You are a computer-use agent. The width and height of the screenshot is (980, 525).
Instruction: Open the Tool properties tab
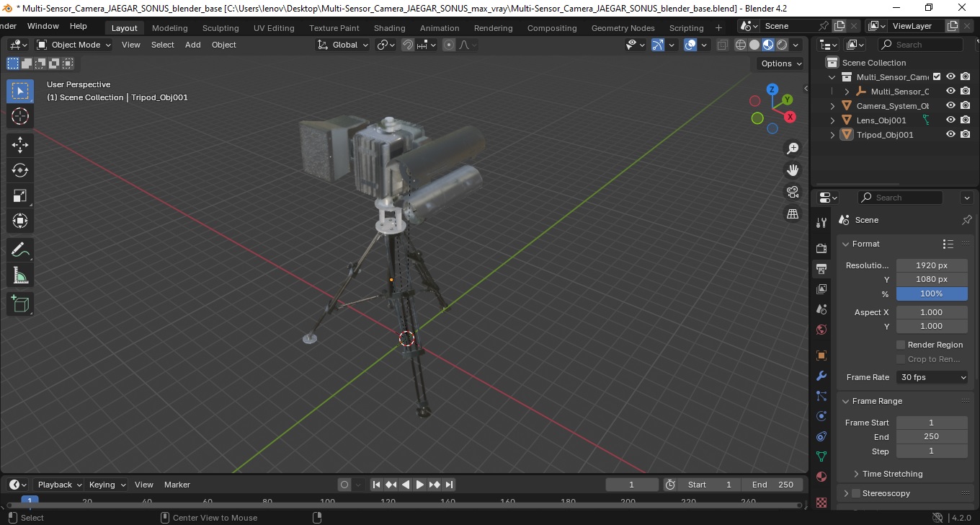[821, 222]
